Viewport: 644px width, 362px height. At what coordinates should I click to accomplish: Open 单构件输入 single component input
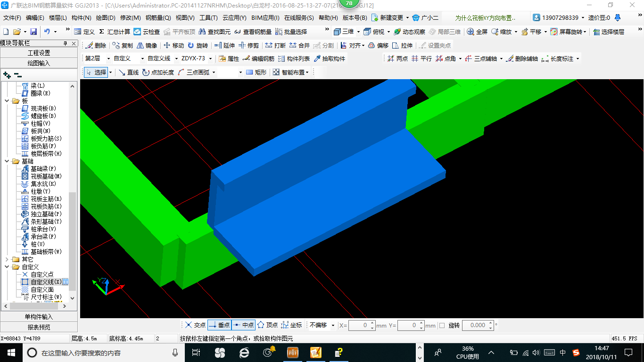tap(39, 317)
